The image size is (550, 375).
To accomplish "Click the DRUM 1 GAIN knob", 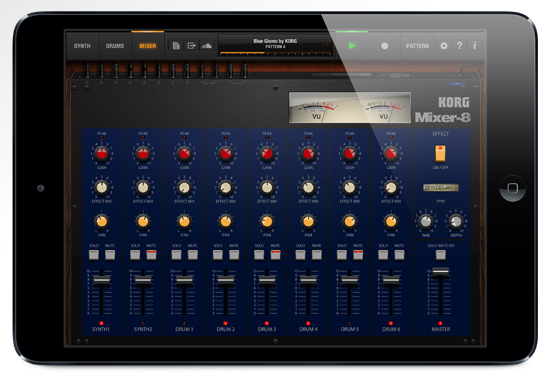I will coord(184,154).
